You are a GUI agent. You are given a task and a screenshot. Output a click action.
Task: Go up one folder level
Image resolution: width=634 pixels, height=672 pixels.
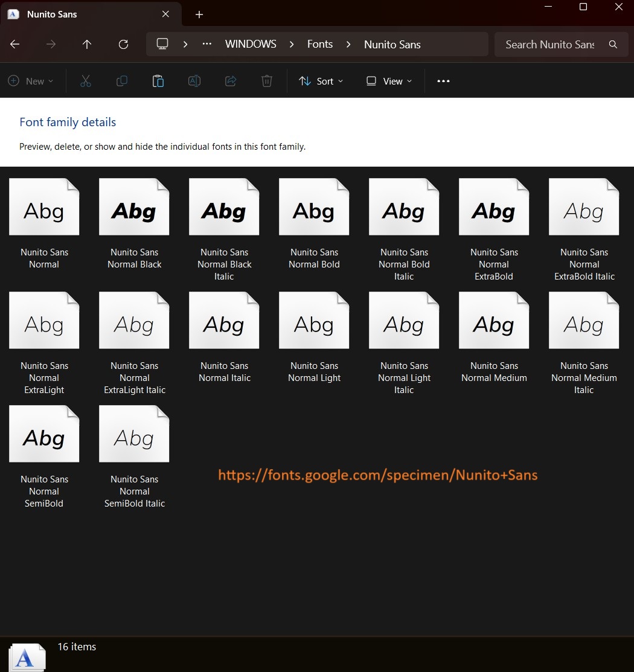[86, 44]
